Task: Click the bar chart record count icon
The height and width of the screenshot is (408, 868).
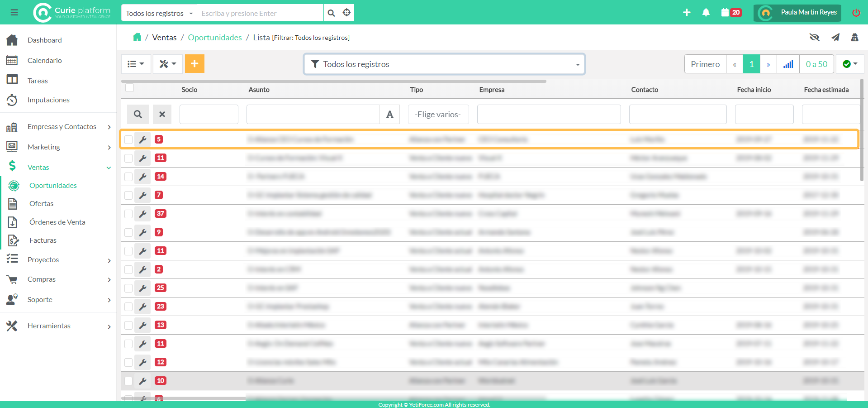Action: (788, 64)
